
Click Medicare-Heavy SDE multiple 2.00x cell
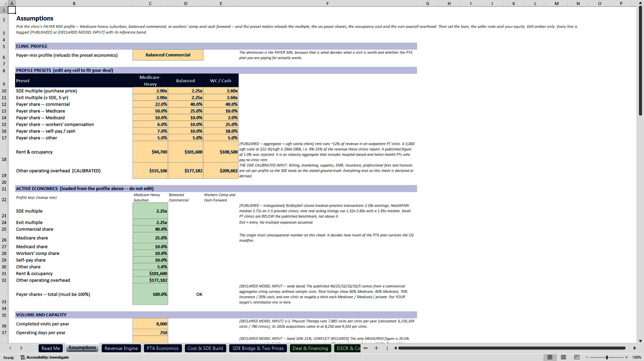point(150,91)
